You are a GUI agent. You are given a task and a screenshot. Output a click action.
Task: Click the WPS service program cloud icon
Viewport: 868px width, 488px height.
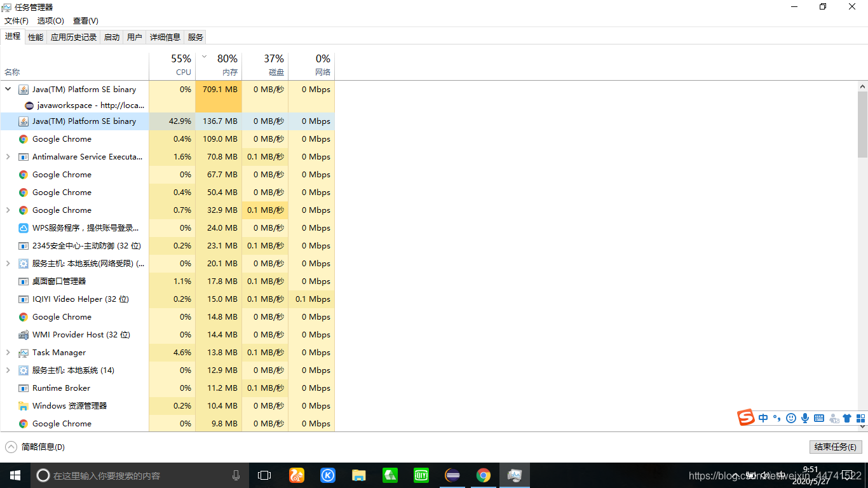[24, 228]
